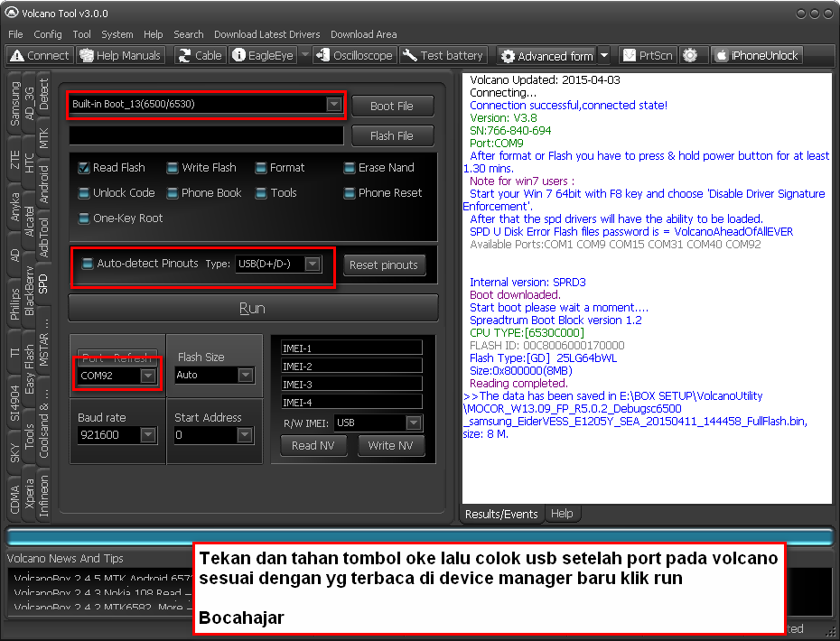
Task: Click the flash file path input field
Action: (206, 135)
